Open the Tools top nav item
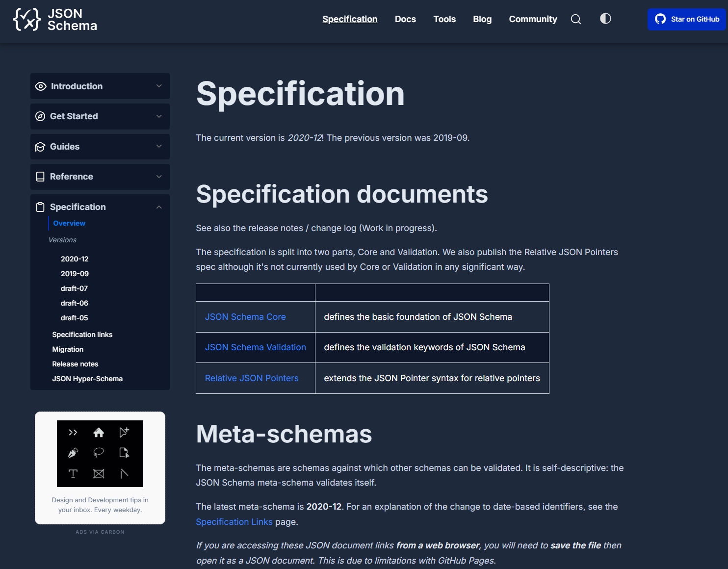This screenshot has width=728, height=569. click(x=444, y=19)
